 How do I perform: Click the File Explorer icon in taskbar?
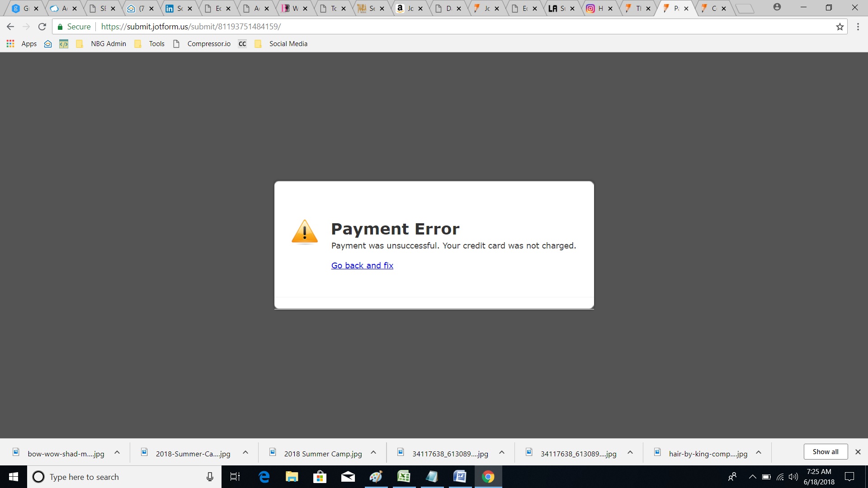click(291, 477)
